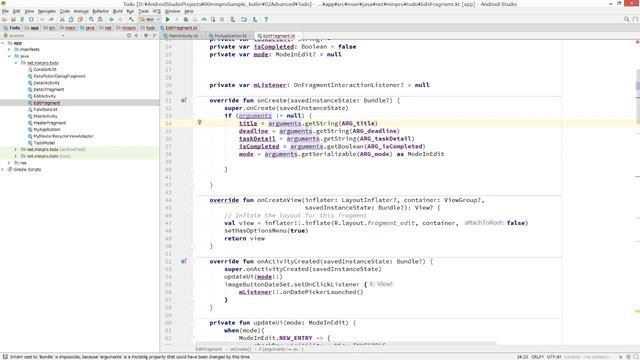Image resolution: width=640 pixels, height=360 pixels.
Task: Click the java breadcrumb in navigation bar
Action: coord(88,28)
